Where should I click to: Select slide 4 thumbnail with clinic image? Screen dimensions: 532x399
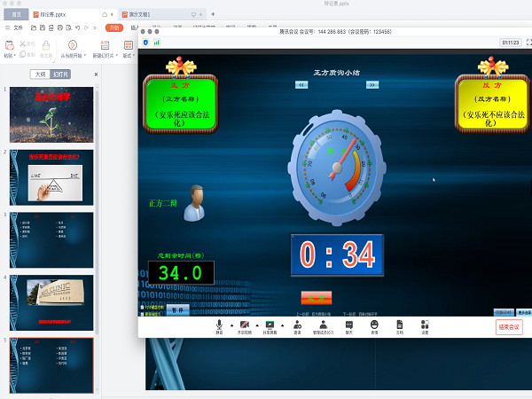(51, 302)
